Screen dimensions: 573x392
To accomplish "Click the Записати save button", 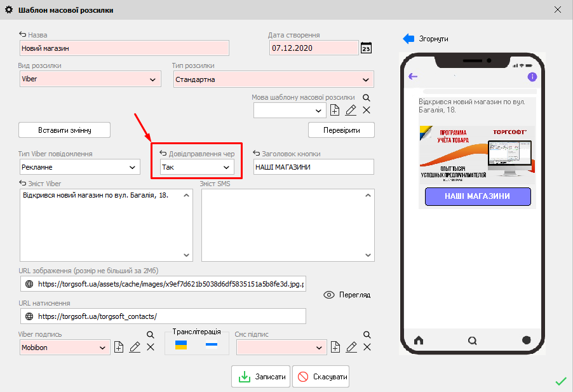I will pos(261,377).
